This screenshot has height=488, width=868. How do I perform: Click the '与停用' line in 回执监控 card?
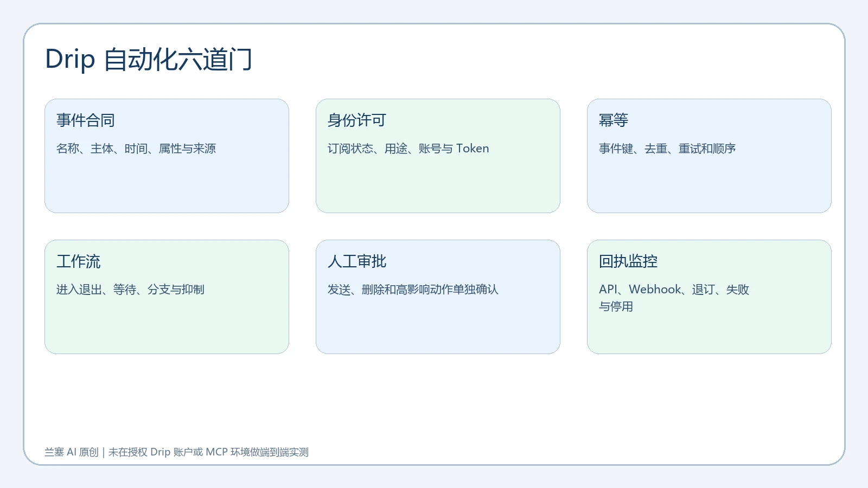[x=616, y=307]
